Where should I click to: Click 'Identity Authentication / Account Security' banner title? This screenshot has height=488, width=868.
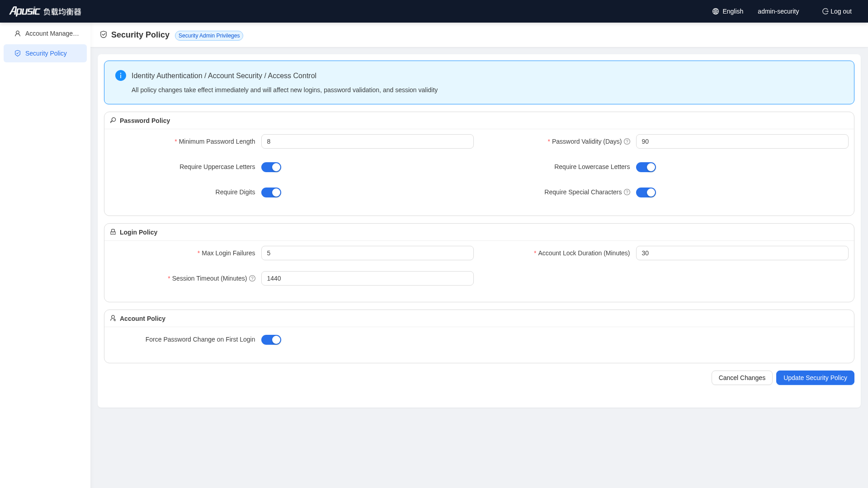click(224, 76)
